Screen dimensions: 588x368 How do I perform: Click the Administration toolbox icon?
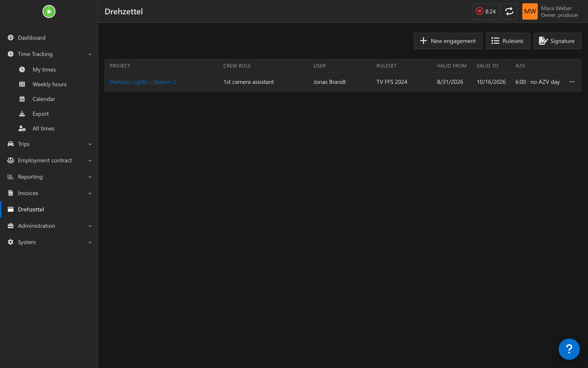point(10,226)
